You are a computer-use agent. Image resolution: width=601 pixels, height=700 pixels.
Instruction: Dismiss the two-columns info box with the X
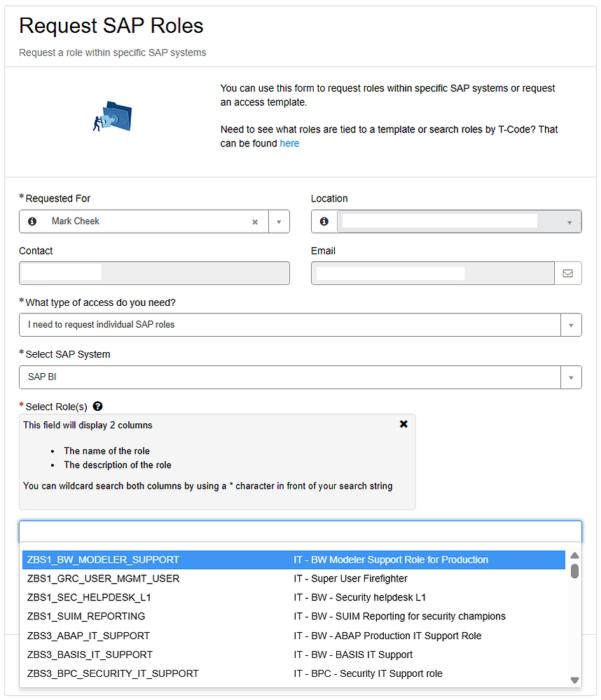[x=403, y=423]
